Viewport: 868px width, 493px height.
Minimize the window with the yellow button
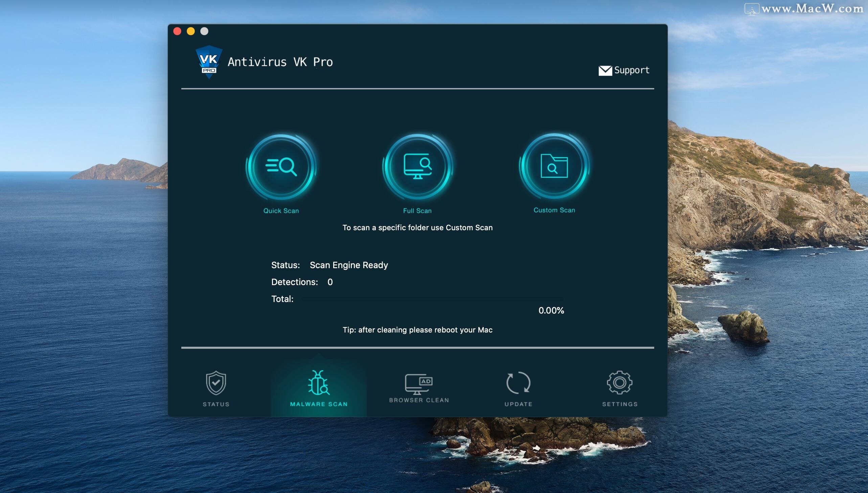191,31
